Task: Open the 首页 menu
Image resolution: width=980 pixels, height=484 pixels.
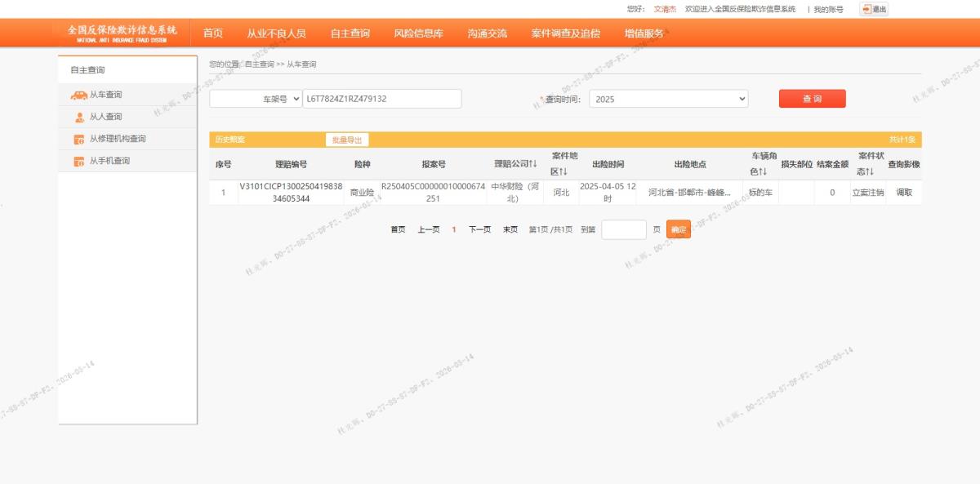Action: click(213, 33)
